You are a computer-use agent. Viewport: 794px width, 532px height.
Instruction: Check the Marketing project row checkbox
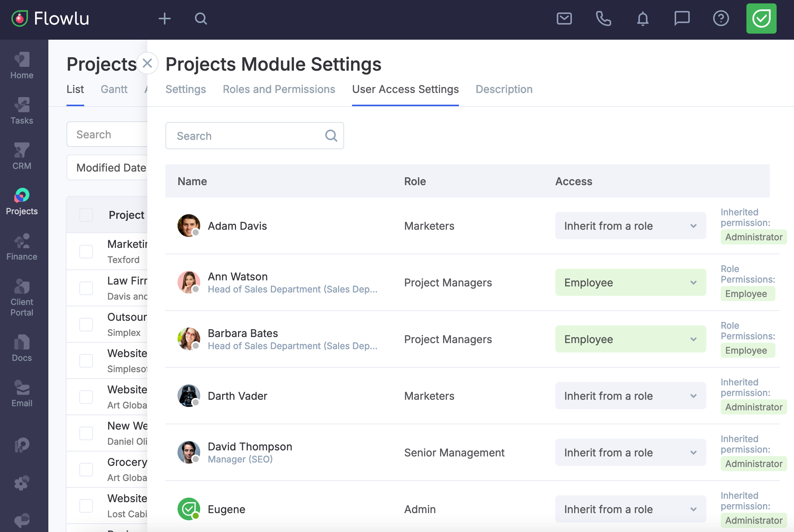(x=86, y=252)
